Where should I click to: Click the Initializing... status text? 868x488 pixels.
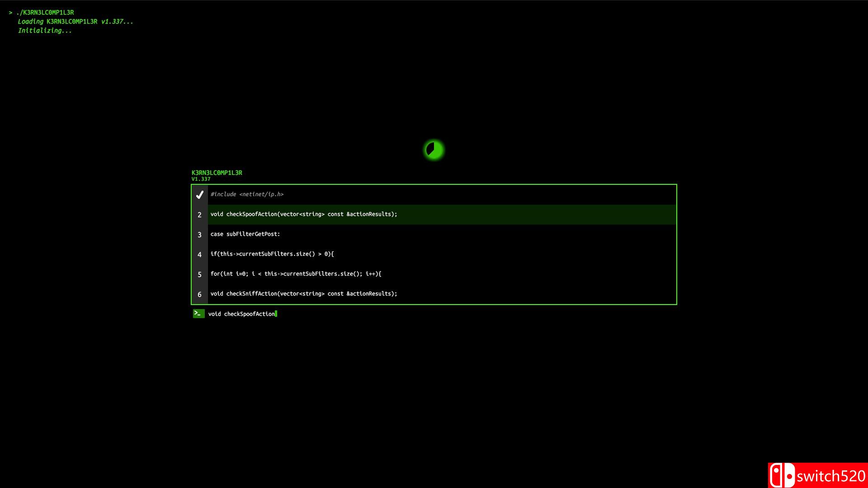45,31
